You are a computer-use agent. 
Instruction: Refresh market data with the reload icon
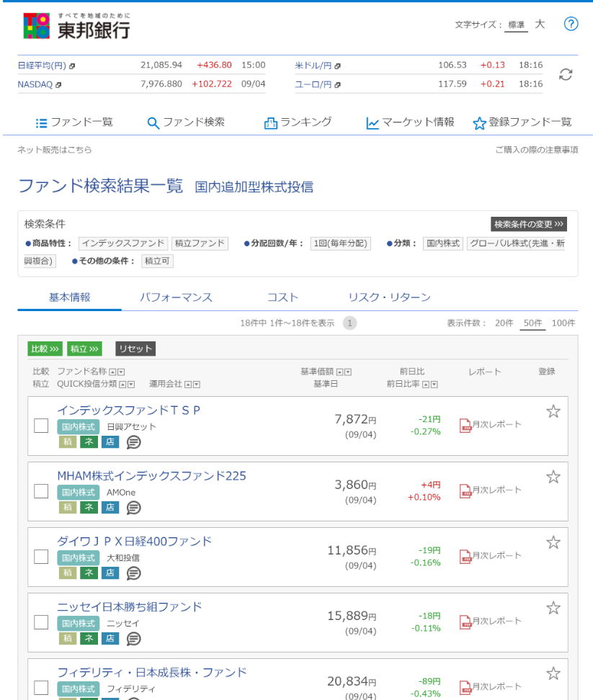566,75
